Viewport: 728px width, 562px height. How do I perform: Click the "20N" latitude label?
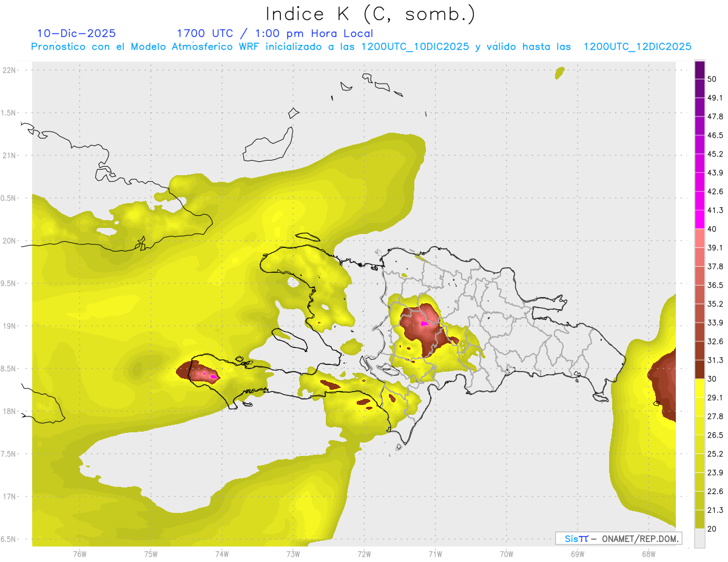tap(9, 241)
